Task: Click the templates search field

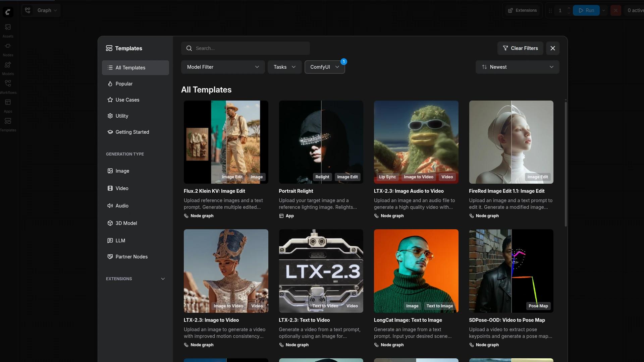Action: (246, 48)
